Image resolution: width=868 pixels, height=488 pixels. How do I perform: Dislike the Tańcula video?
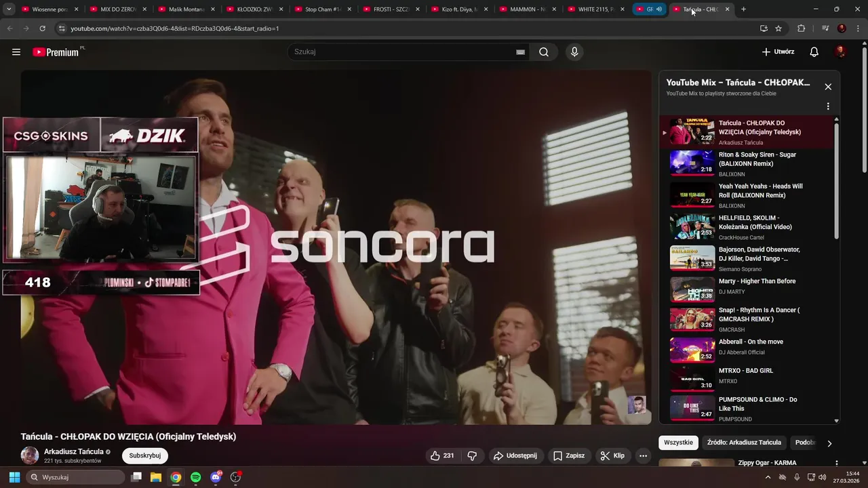(x=473, y=455)
